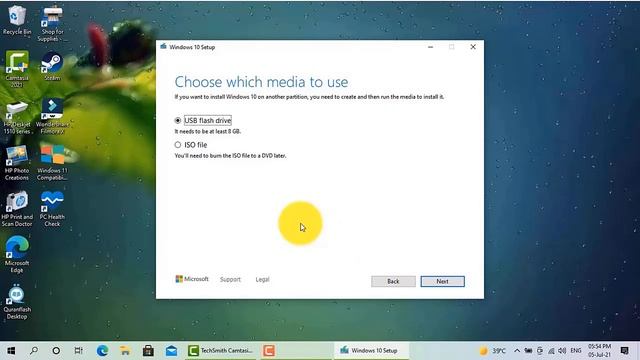Click Windows 10 Setup title bar icon
The image size is (640, 360).
(x=163, y=47)
